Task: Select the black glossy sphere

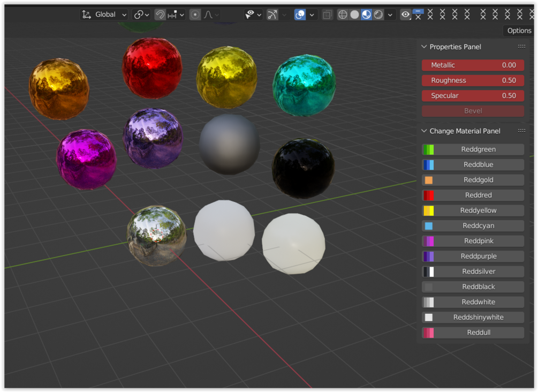Action: coord(304,169)
